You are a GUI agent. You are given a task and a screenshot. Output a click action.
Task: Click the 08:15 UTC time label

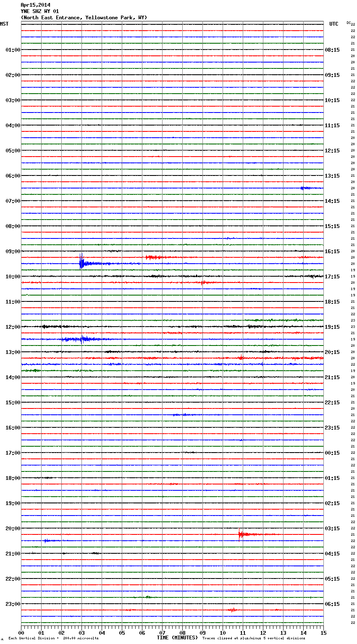tap(332, 50)
